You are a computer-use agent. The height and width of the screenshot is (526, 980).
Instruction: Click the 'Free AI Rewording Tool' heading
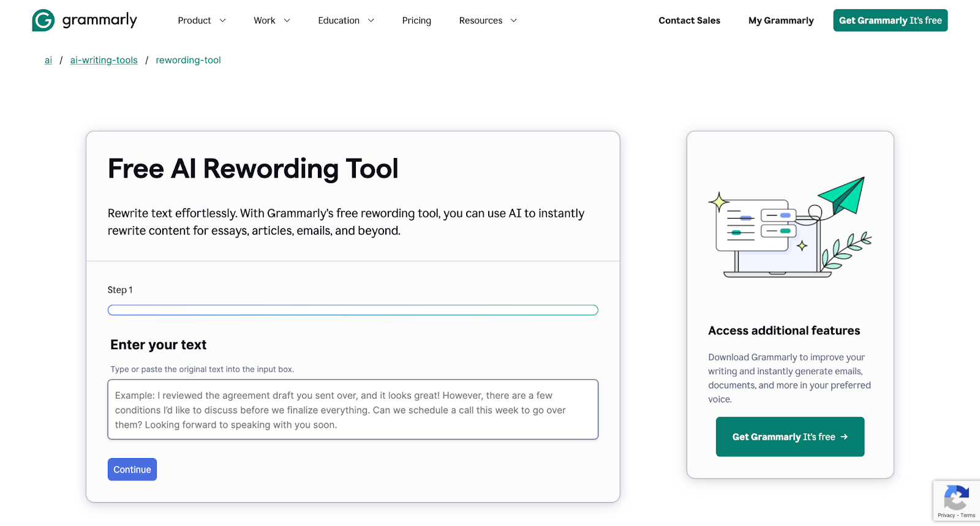pyautogui.click(x=253, y=168)
